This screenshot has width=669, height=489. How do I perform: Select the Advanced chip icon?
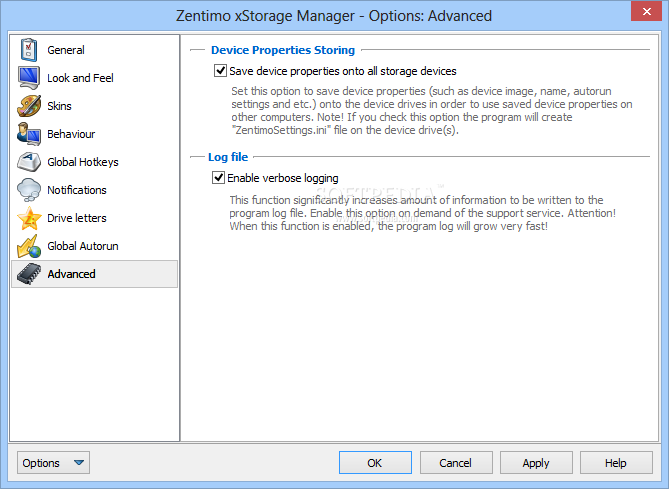coord(29,274)
